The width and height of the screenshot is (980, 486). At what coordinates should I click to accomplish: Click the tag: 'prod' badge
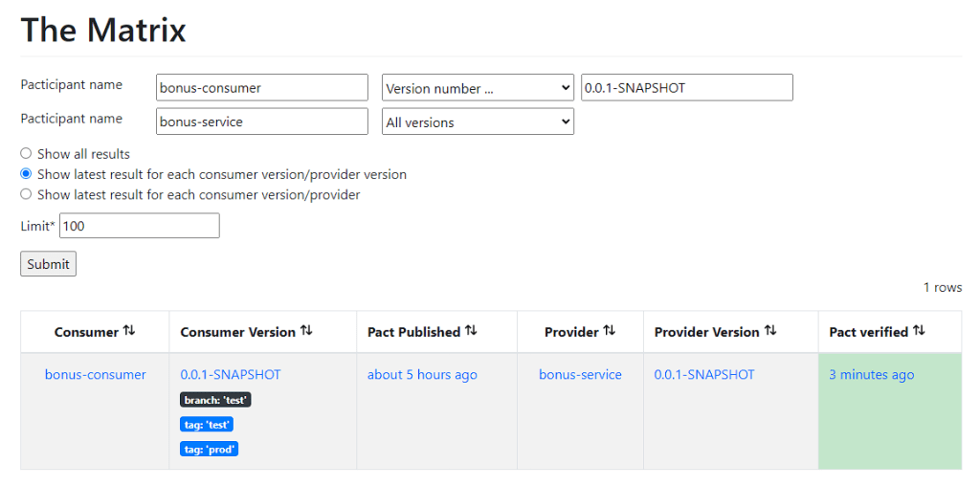pyautogui.click(x=209, y=449)
